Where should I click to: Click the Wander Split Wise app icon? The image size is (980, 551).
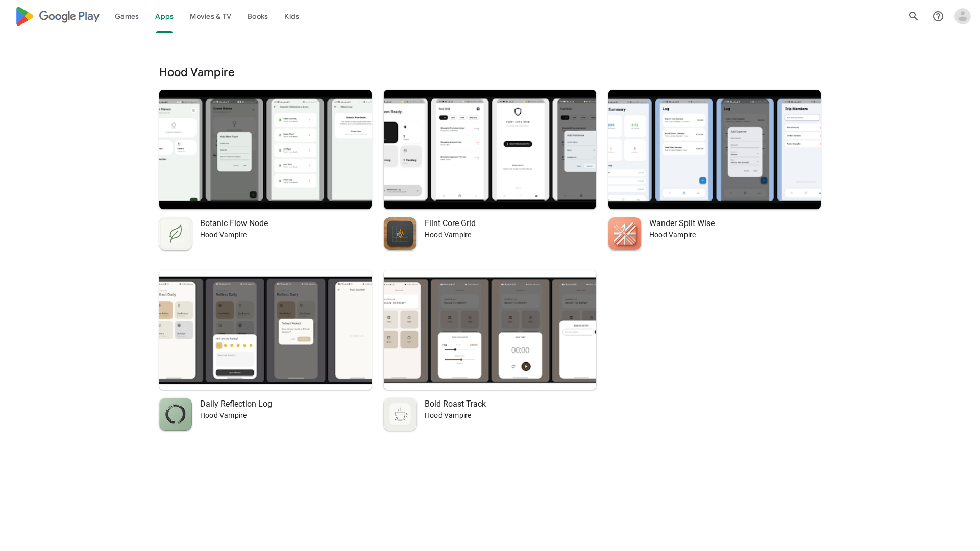pos(625,234)
